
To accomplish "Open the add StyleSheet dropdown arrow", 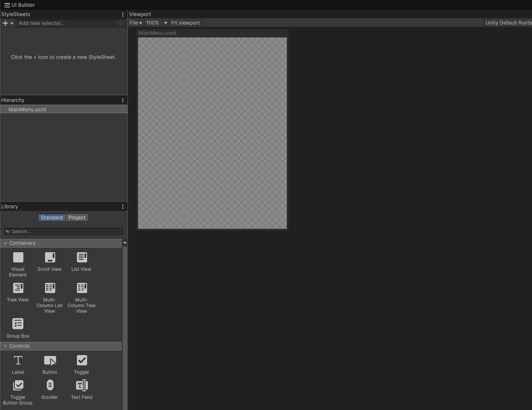I will click(12, 23).
